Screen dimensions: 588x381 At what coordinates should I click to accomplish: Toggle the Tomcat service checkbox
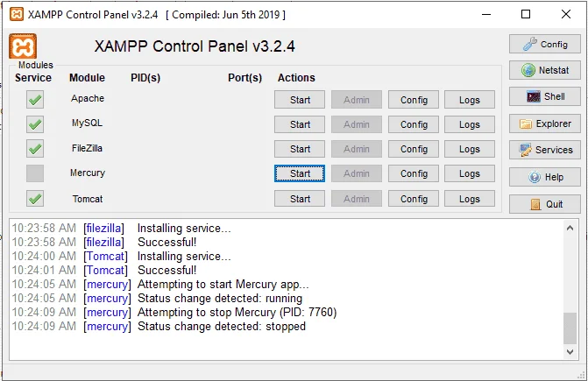point(35,199)
